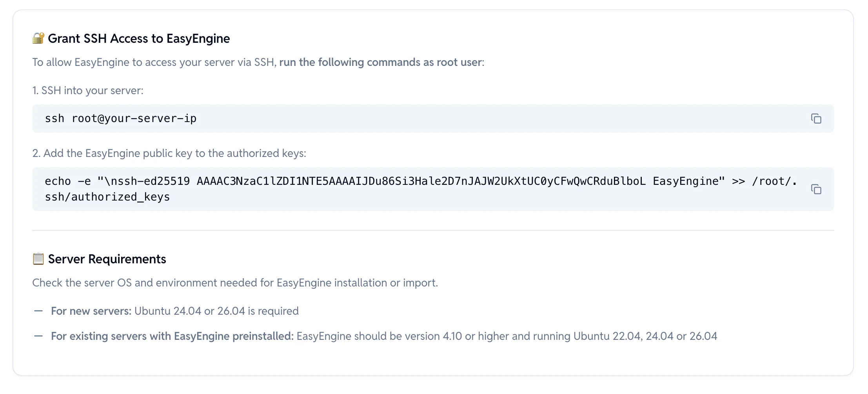Click the Grant SSH Access to EasyEngine heading
The image size is (868, 394).
pyautogui.click(x=139, y=38)
